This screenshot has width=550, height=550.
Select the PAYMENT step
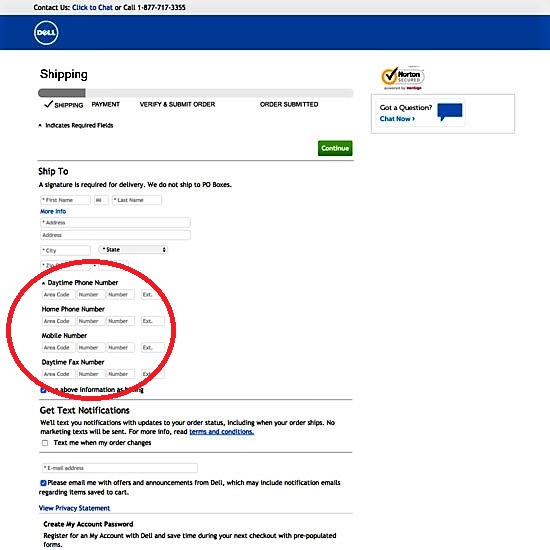coord(106,105)
